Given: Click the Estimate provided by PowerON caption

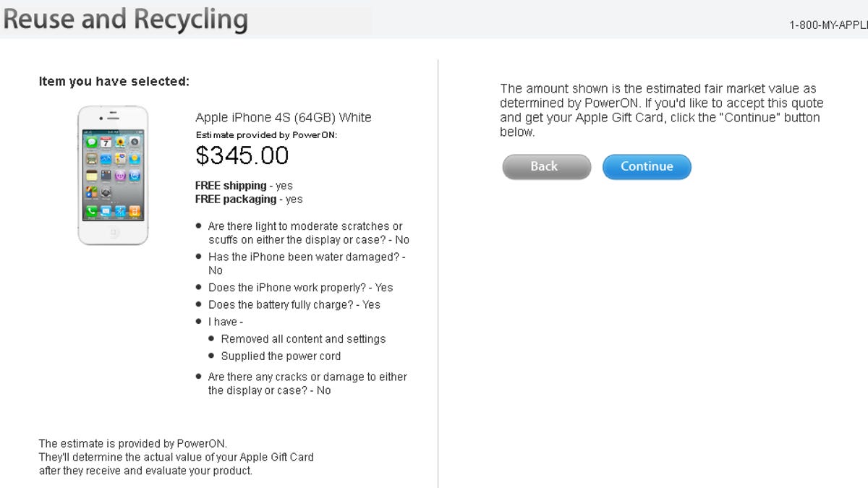Looking at the screenshot, I should 266,135.
